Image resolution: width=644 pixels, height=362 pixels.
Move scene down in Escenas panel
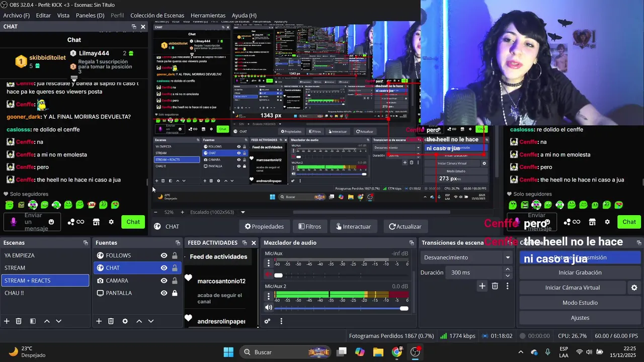(x=58, y=321)
